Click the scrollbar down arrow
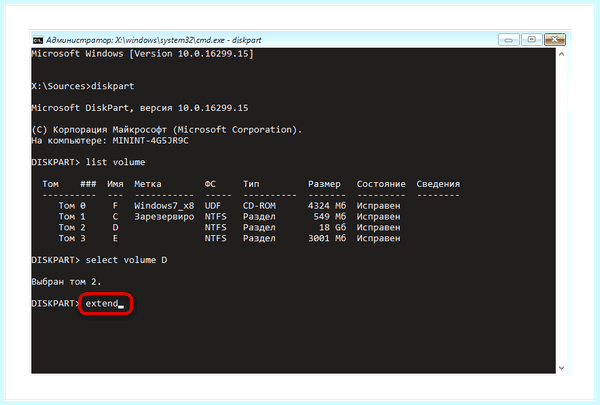This screenshot has width=600, height=405. pos(561,368)
